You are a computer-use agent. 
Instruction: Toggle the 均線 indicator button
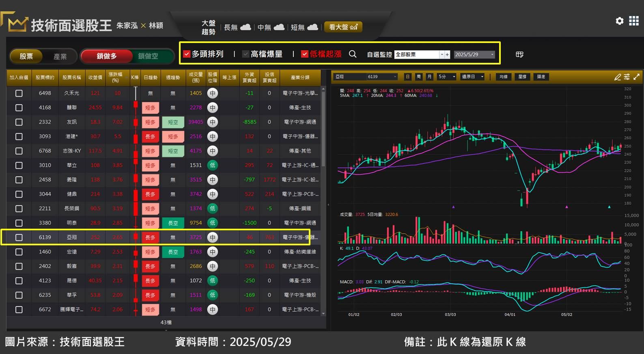coord(504,77)
